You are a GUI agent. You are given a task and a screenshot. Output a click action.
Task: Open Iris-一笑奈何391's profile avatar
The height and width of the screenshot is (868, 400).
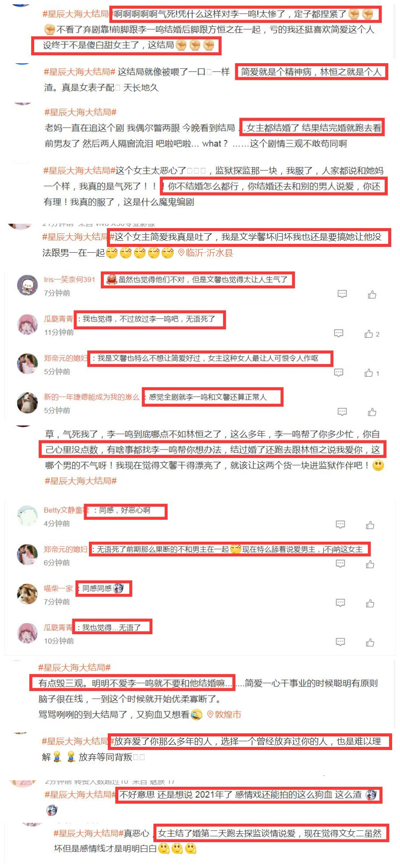pyautogui.click(x=28, y=286)
